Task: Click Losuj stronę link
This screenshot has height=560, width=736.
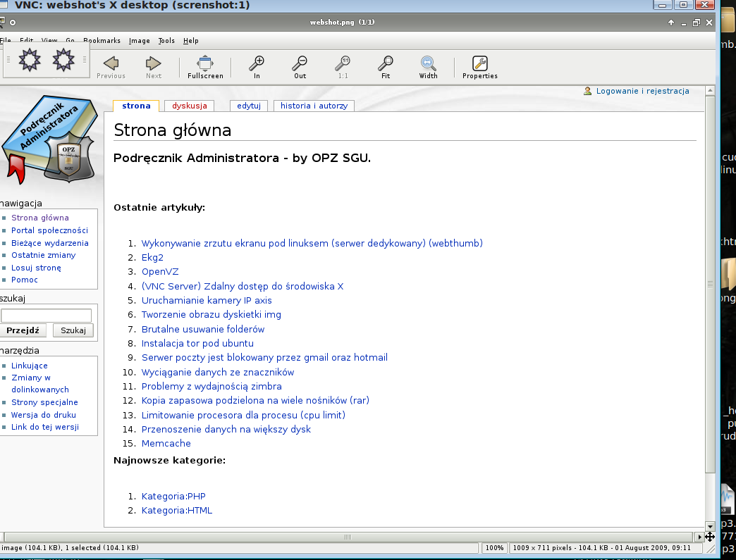Action: pyautogui.click(x=36, y=268)
